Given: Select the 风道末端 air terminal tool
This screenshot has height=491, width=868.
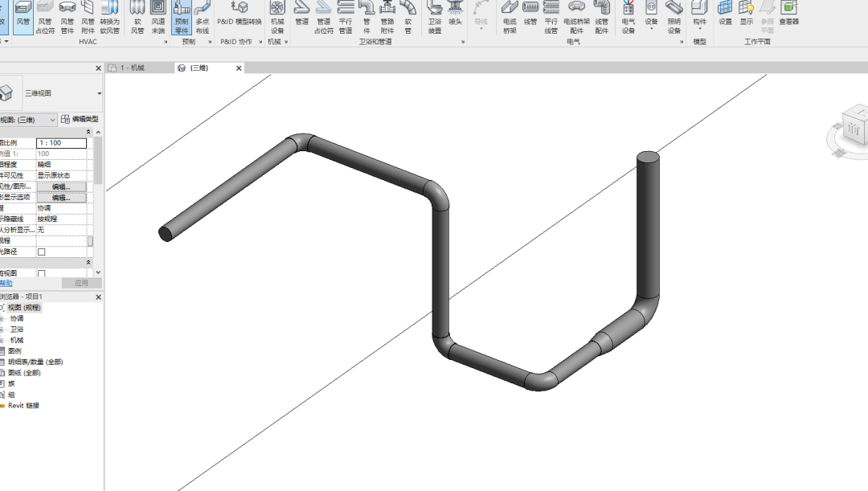Looking at the screenshot, I should pos(158,17).
